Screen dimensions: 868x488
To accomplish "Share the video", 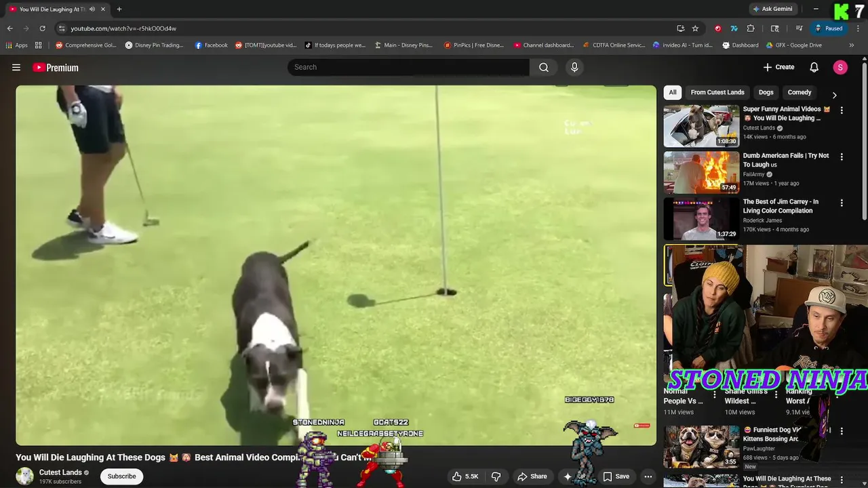I will point(532,476).
